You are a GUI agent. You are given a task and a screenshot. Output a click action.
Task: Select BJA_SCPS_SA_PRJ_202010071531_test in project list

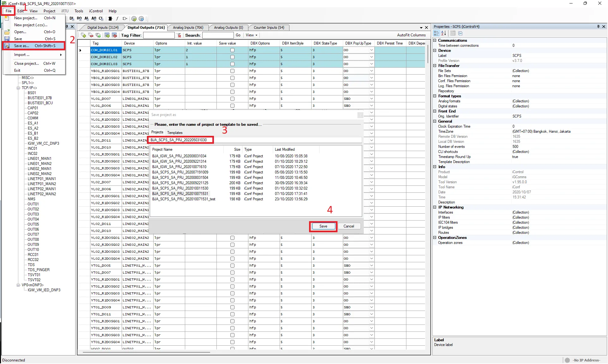(184, 199)
